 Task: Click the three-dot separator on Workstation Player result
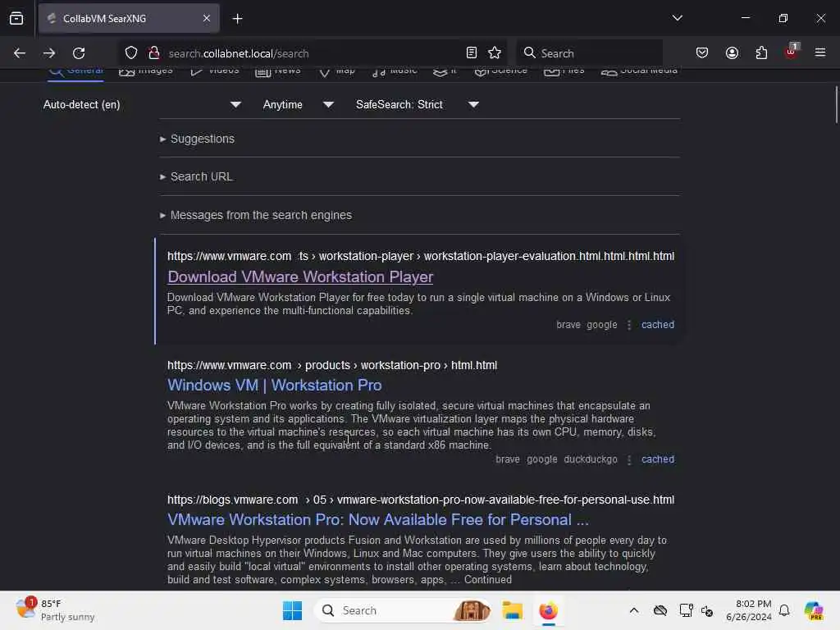pos(629,325)
